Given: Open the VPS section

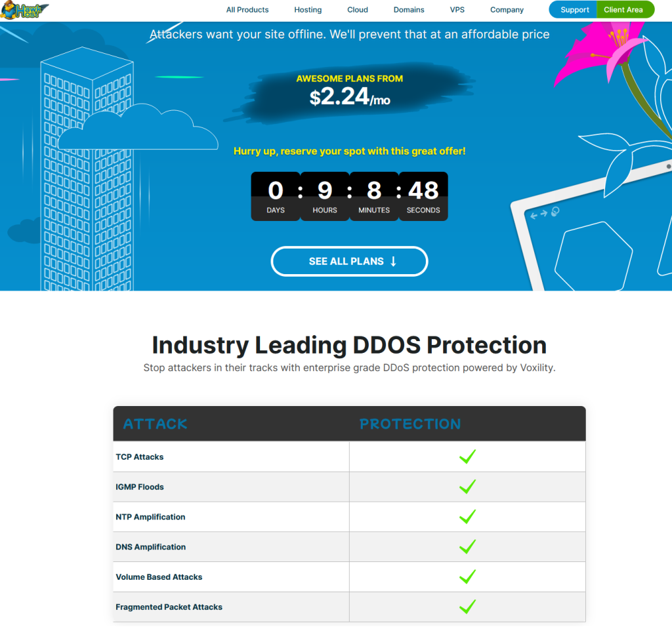Looking at the screenshot, I should pyautogui.click(x=457, y=10).
